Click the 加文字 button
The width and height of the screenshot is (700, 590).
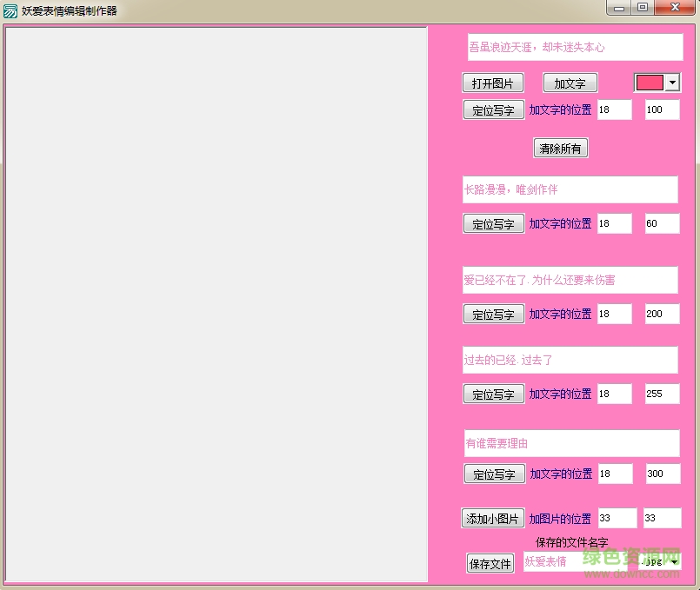tap(570, 83)
